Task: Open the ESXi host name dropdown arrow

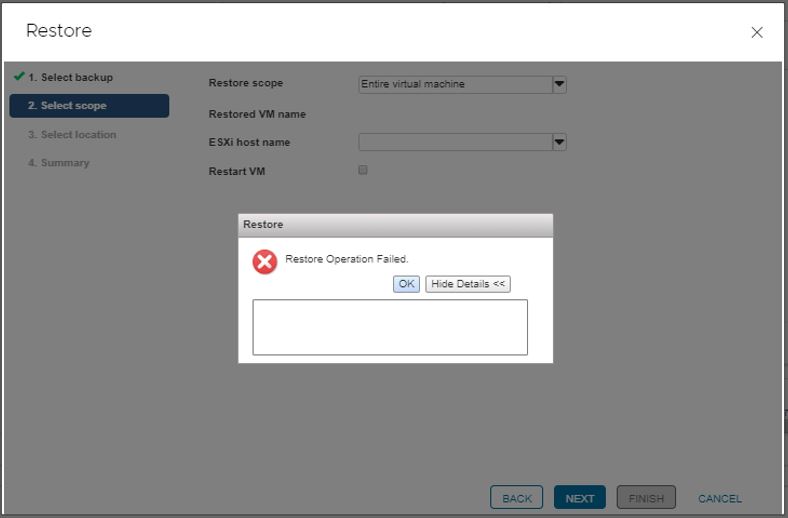Action: coord(560,142)
